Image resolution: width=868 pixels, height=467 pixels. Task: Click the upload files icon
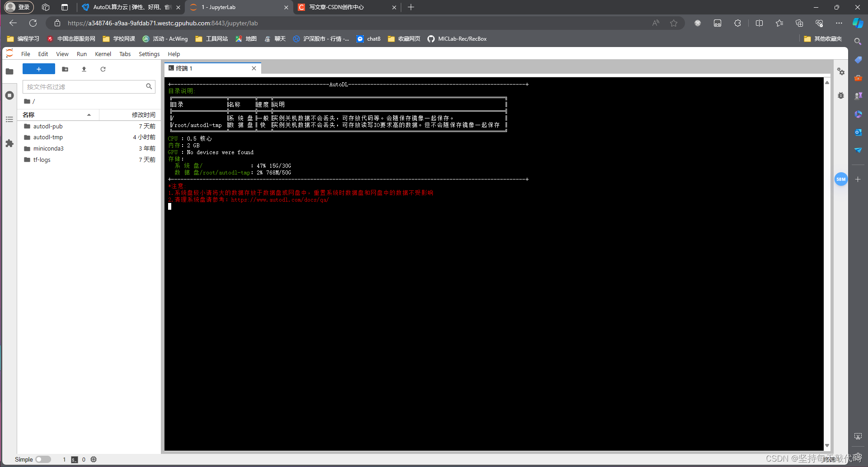point(84,69)
